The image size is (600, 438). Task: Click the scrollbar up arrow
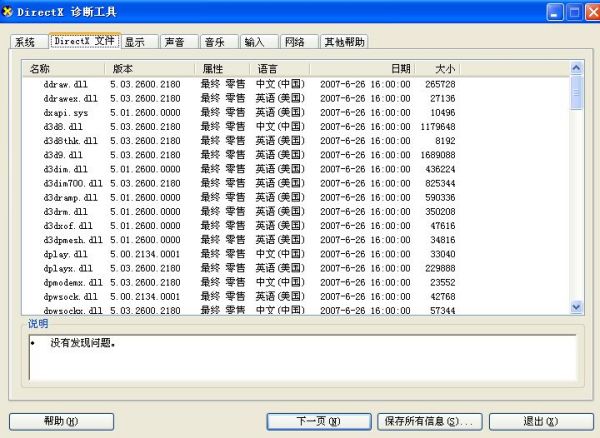pos(576,68)
